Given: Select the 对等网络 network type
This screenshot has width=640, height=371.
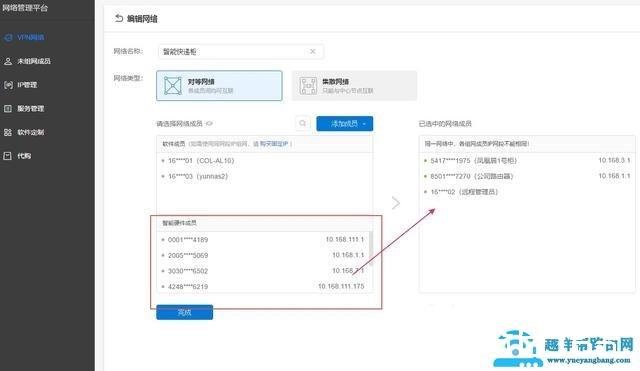Looking at the screenshot, I should pos(219,86).
